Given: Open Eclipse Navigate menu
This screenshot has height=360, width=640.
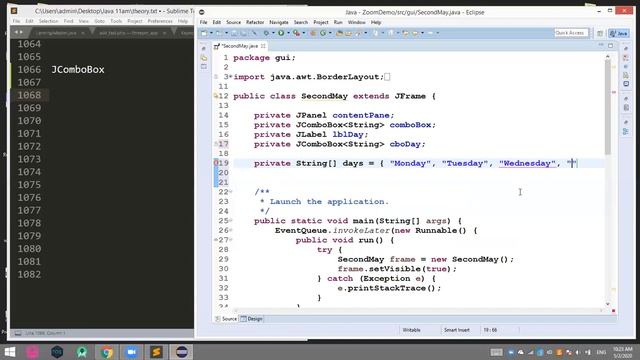Looking at the screenshot, I should (x=279, y=22).
